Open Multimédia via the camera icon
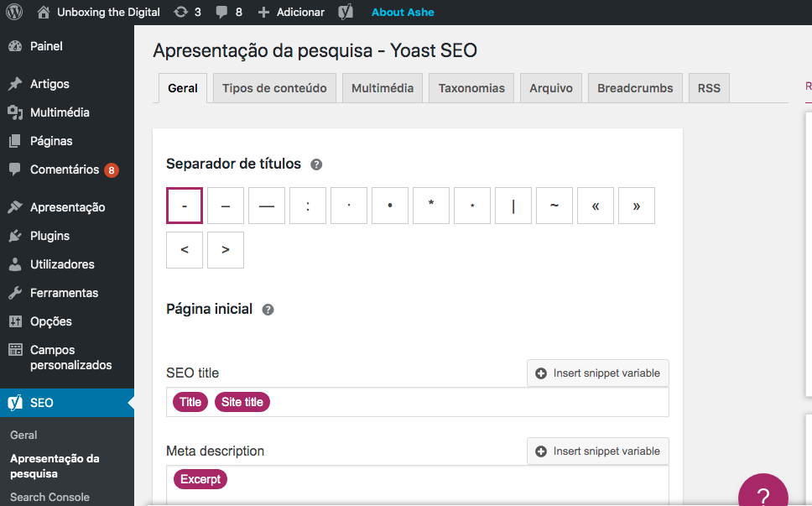The image size is (812, 506). (x=13, y=112)
